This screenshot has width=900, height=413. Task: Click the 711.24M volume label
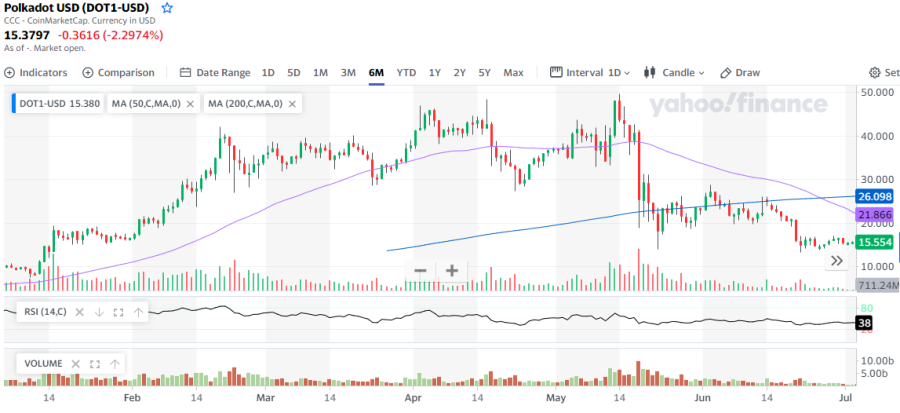click(x=877, y=285)
